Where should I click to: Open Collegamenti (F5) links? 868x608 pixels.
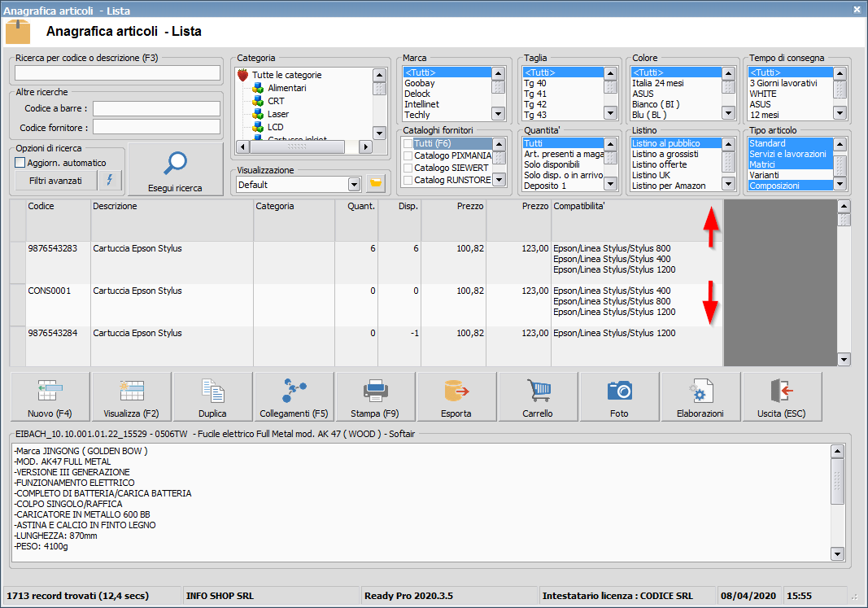(x=294, y=396)
